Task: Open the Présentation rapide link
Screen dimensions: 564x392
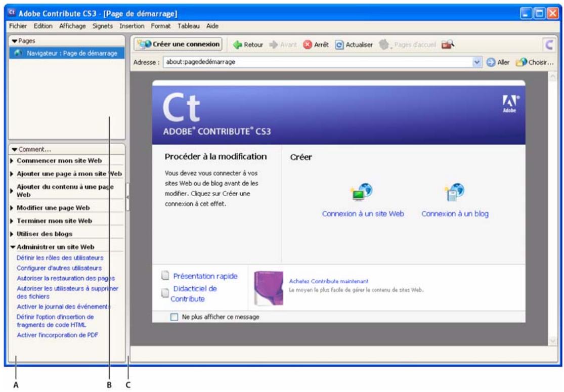Action: [x=205, y=276]
